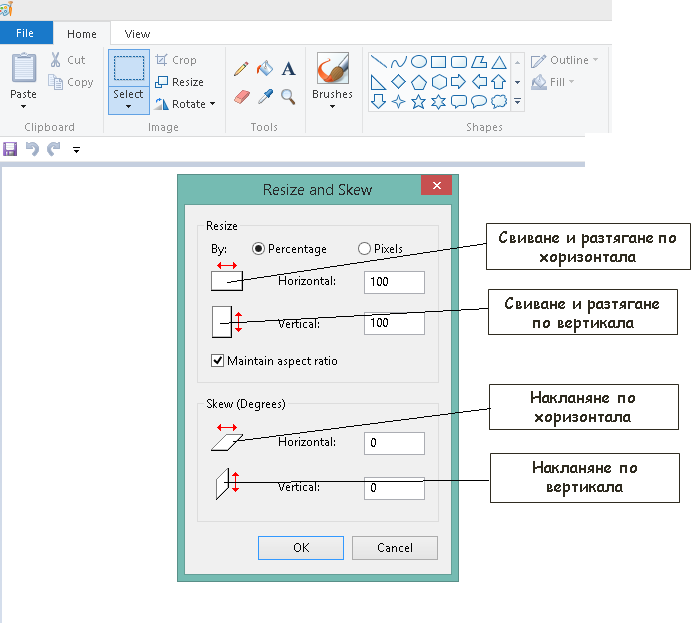The width and height of the screenshot is (698, 640).
Task: Select the Pixels radio button
Action: click(364, 248)
